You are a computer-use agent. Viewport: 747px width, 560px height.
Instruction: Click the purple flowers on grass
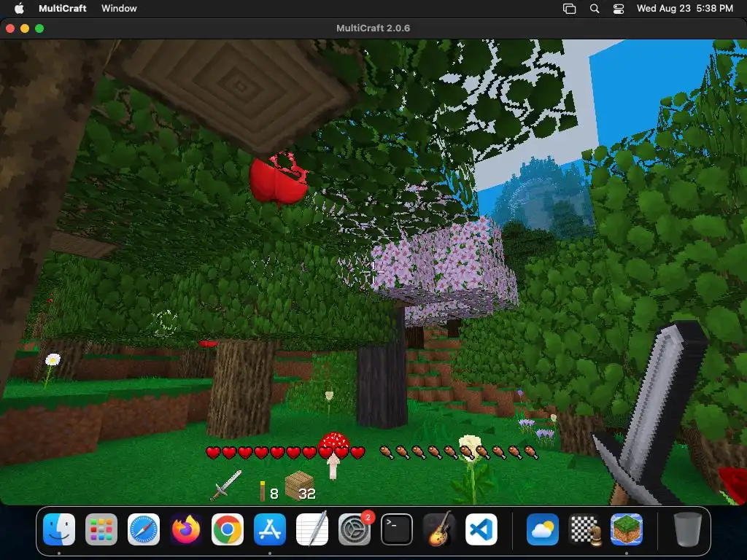(538, 429)
